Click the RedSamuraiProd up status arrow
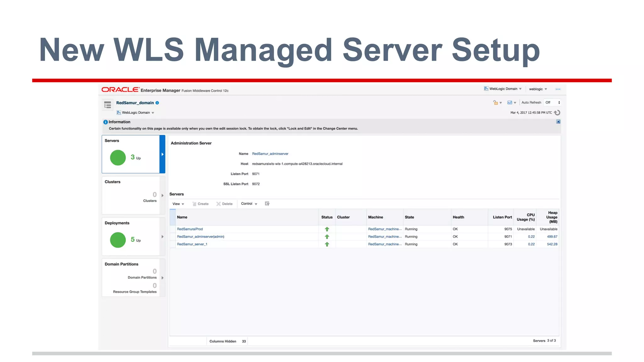Image resolution: width=644 pixels, height=362 pixels. tap(327, 229)
